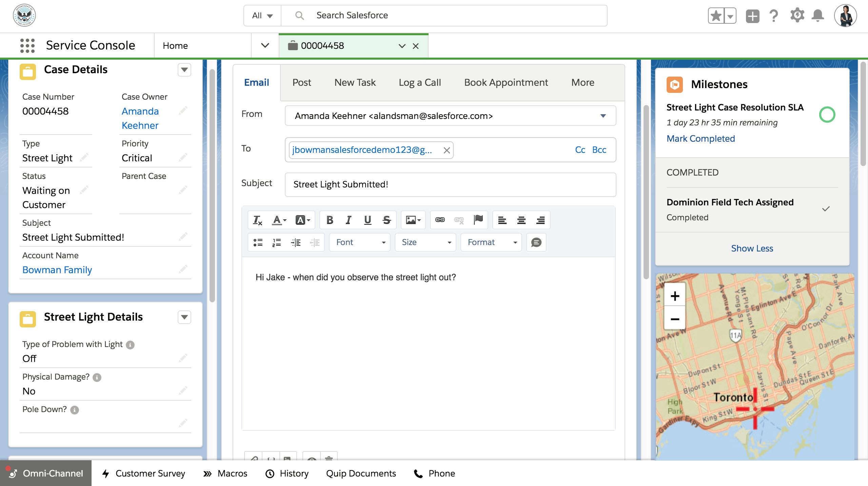Click the Search Salesforce input field
Screen dimensions: 868x486
pos(444,16)
